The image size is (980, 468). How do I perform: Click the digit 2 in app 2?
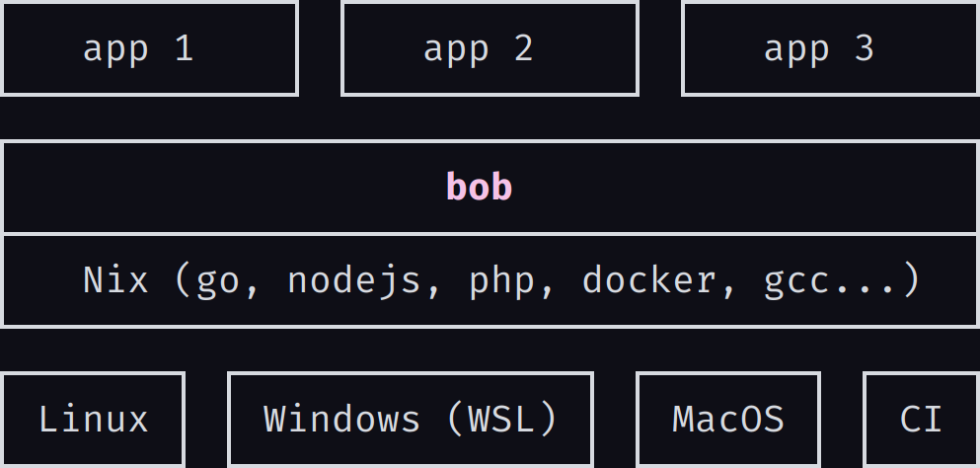tap(524, 48)
